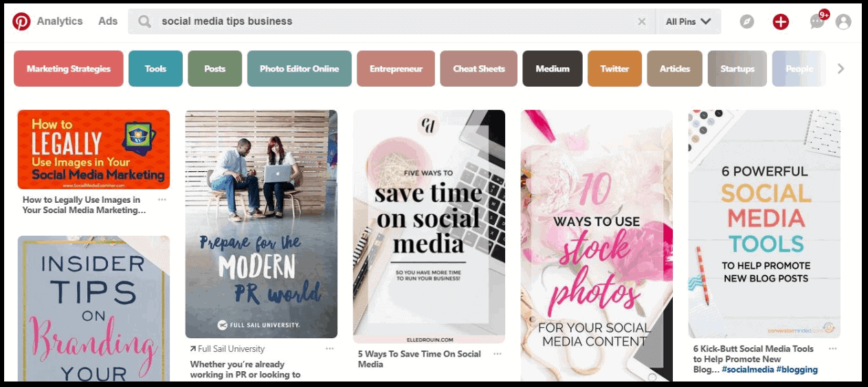Image resolution: width=868 pixels, height=387 pixels.
Task: Open the user profile icon
Action: (843, 22)
